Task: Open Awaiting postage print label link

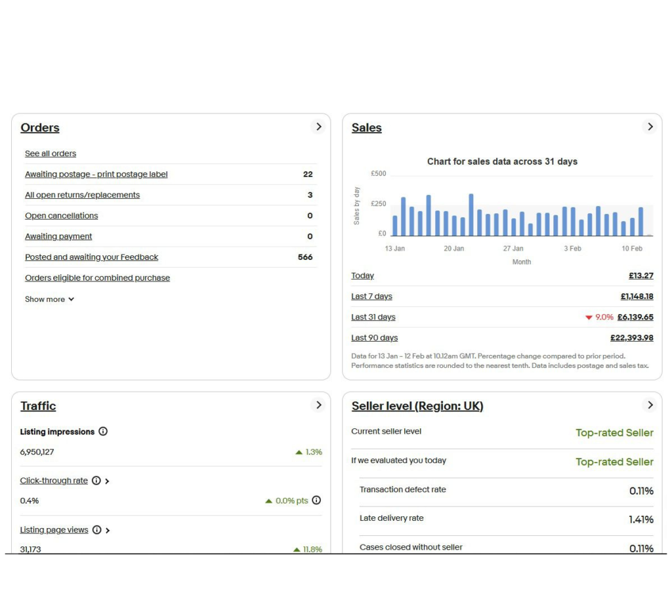Action: tap(96, 175)
